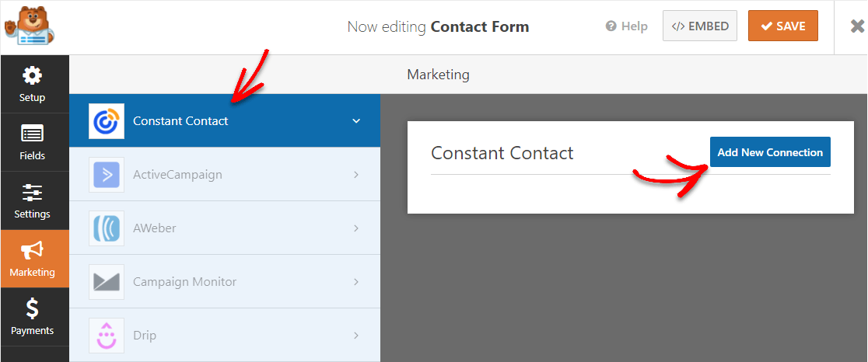
Task: Open the EMBED code button
Action: (x=700, y=26)
